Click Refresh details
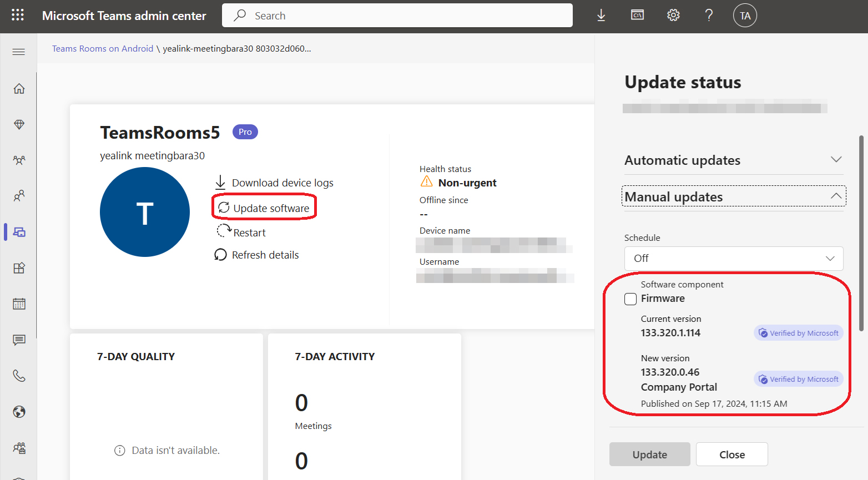Image resolution: width=868 pixels, height=480 pixels. tap(256, 255)
